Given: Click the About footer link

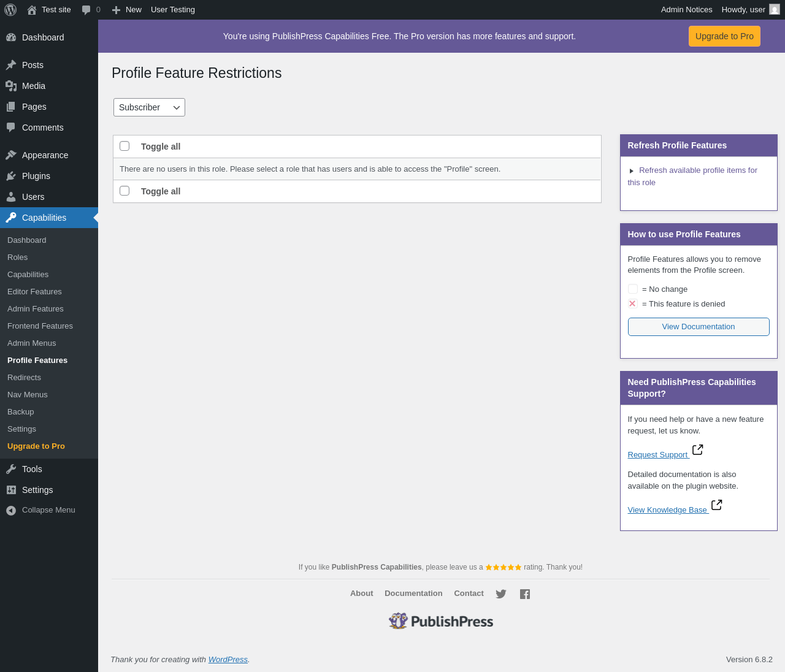Looking at the screenshot, I should pos(361,594).
